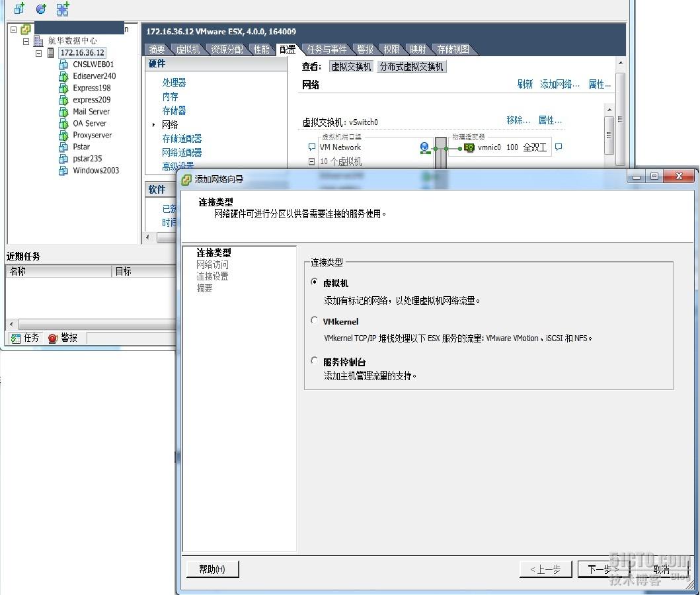Open 存储适配器 hardware link
This screenshot has height=595, width=700.
(x=182, y=139)
